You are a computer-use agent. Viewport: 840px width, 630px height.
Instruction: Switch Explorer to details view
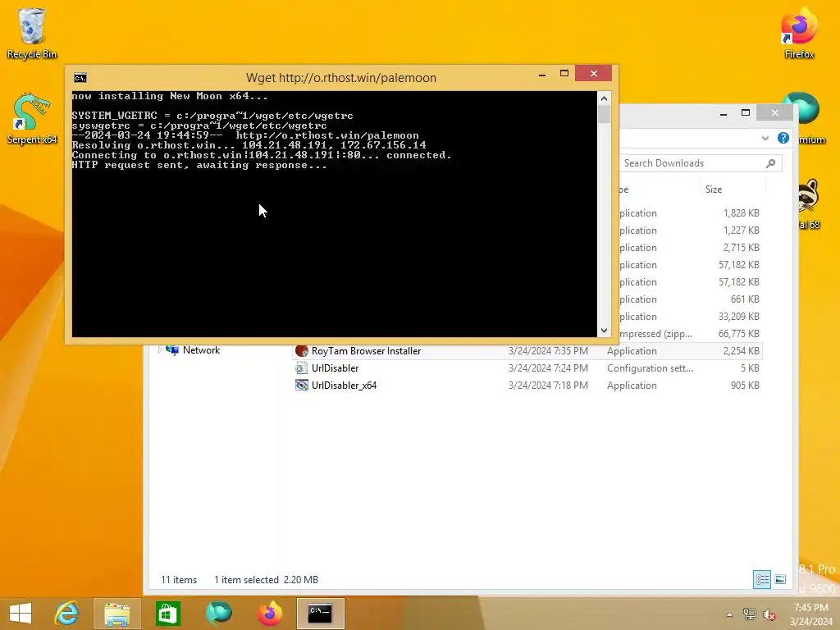coord(762,579)
